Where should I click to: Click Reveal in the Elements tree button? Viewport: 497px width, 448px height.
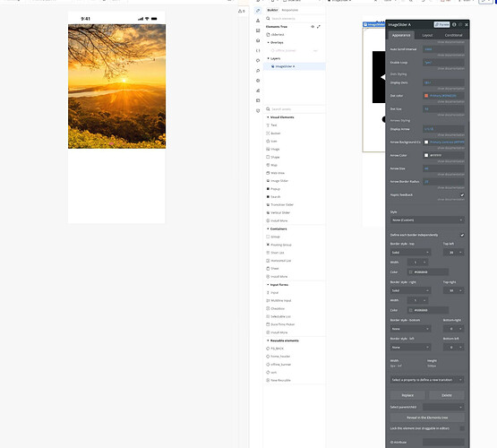click(427, 418)
